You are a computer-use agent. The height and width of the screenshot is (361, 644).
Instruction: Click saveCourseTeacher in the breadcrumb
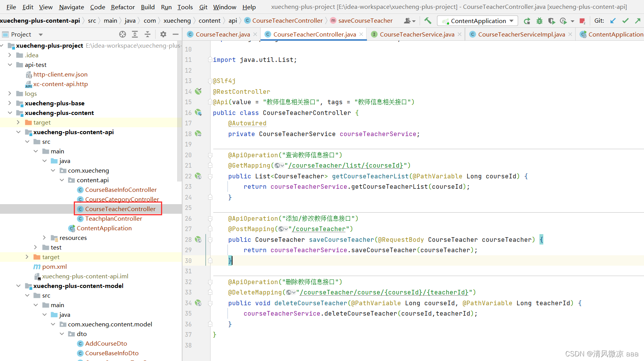coord(365,21)
